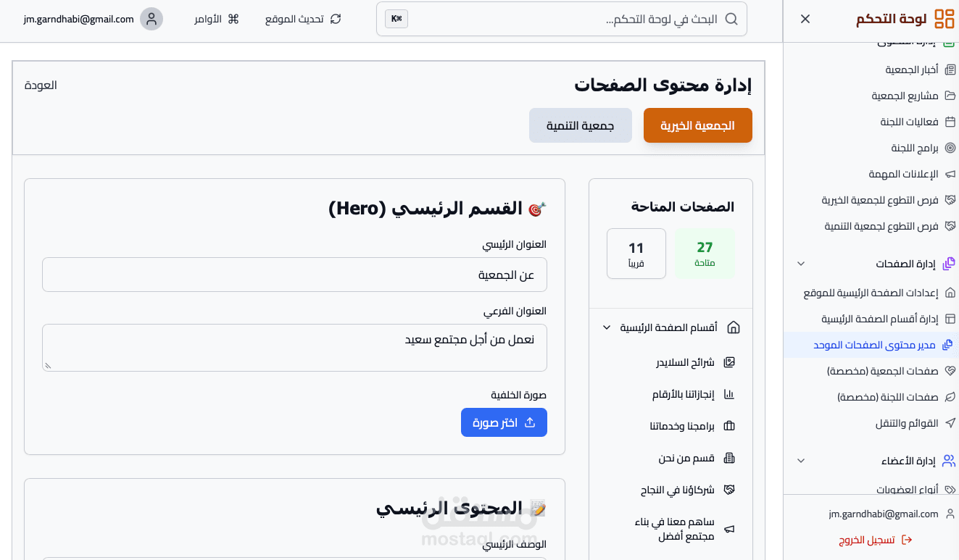Click the chart icon beside إنجازاتنا بالأرقام
This screenshot has width=959, height=560.
(x=730, y=395)
